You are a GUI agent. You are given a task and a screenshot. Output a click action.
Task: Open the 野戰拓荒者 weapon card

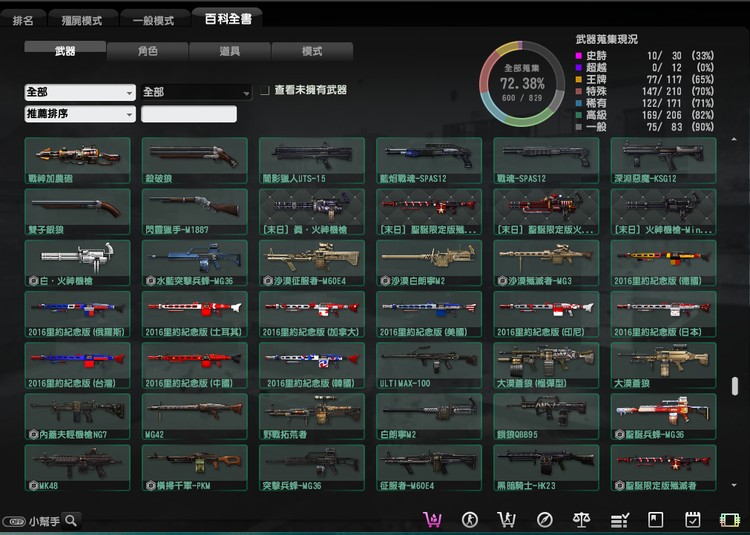tap(312, 416)
